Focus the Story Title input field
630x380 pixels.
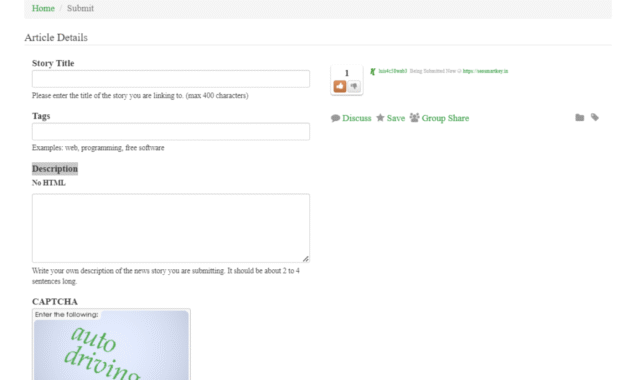pyautogui.click(x=171, y=79)
